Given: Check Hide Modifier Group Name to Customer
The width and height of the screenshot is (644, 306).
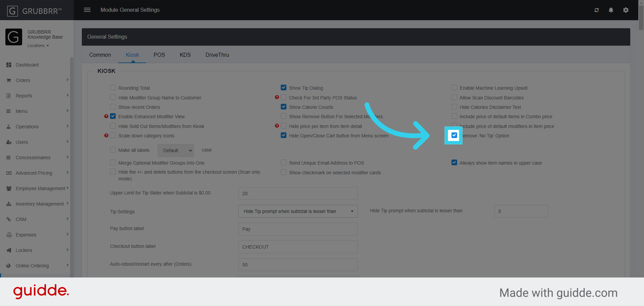Looking at the screenshot, I should coord(113,97).
